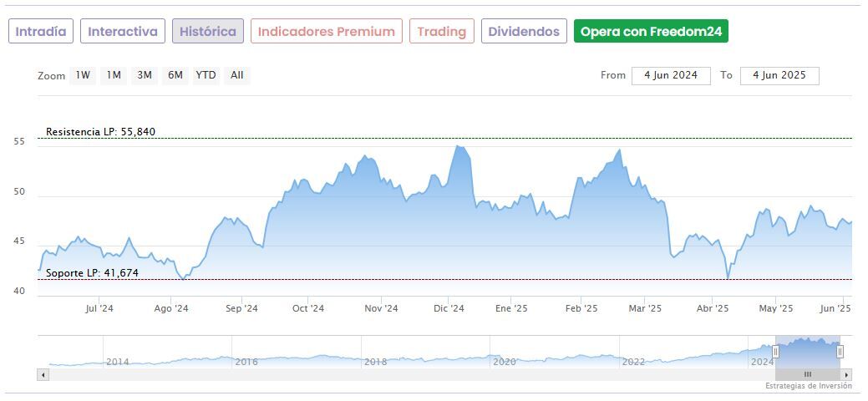
Task: Open the Dividendos tab
Action: [524, 32]
